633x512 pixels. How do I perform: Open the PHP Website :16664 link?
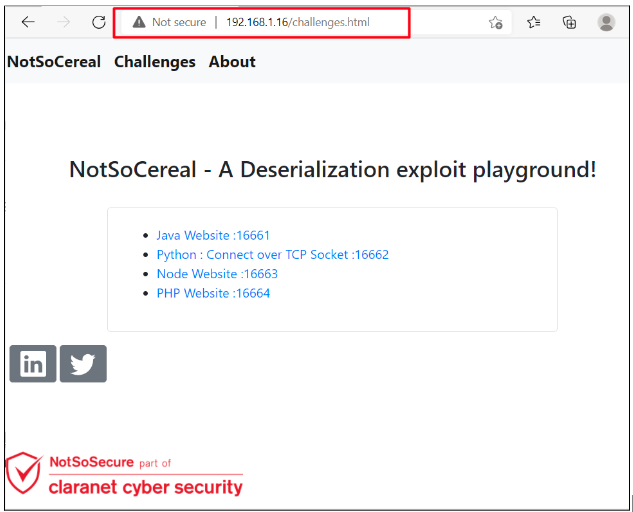pyautogui.click(x=213, y=293)
